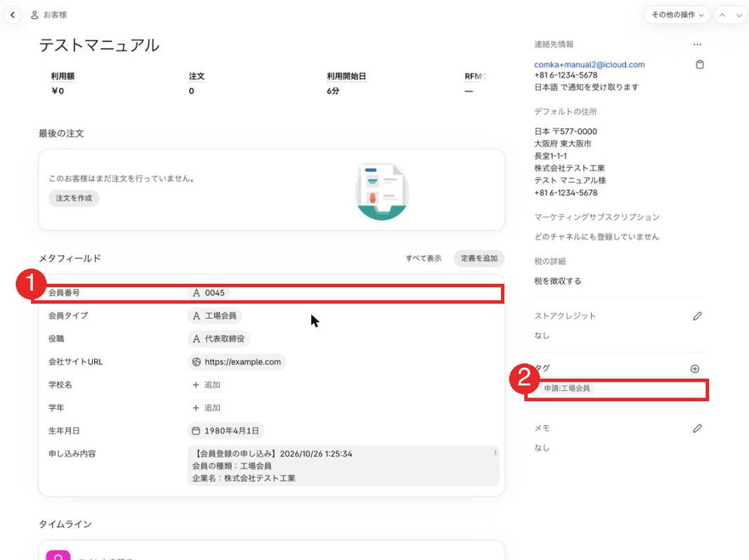This screenshot has height=560, width=749.
Task: Click the 会員番号 field label
Action: [64, 293]
